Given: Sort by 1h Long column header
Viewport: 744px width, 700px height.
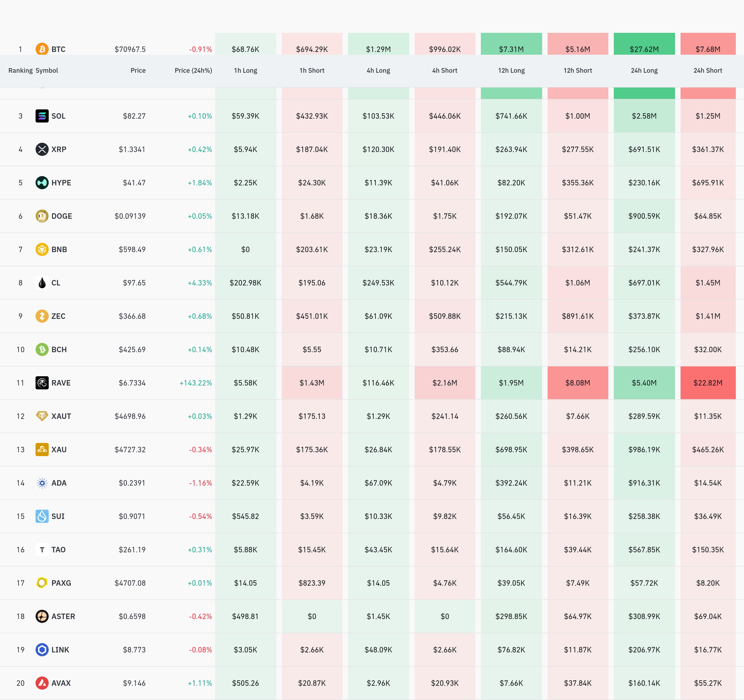Looking at the screenshot, I should tap(245, 70).
